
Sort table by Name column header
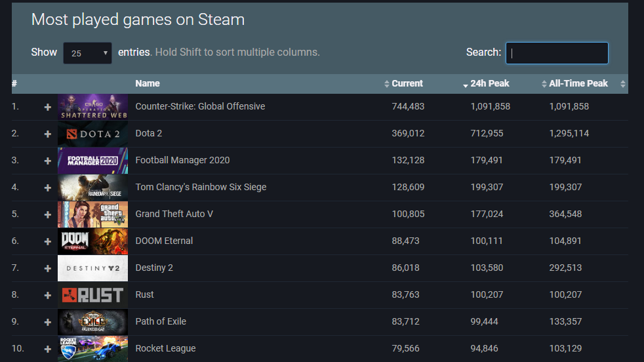coord(148,83)
